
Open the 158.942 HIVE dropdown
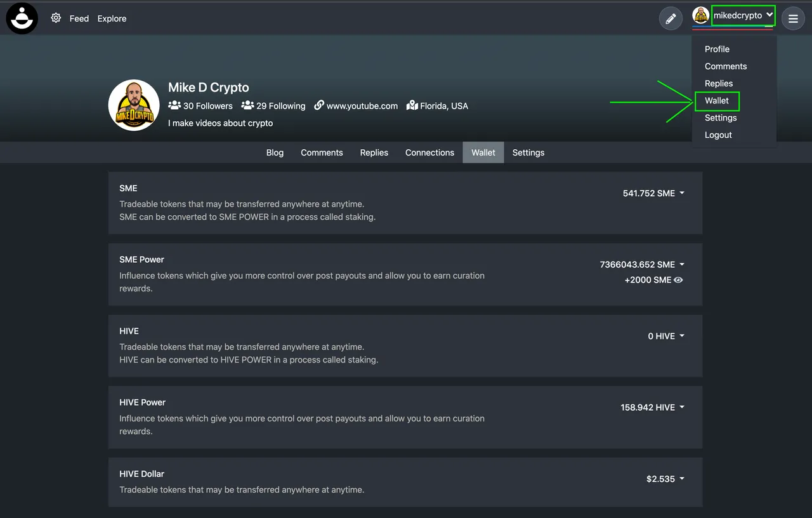pyautogui.click(x=653, y=408)
